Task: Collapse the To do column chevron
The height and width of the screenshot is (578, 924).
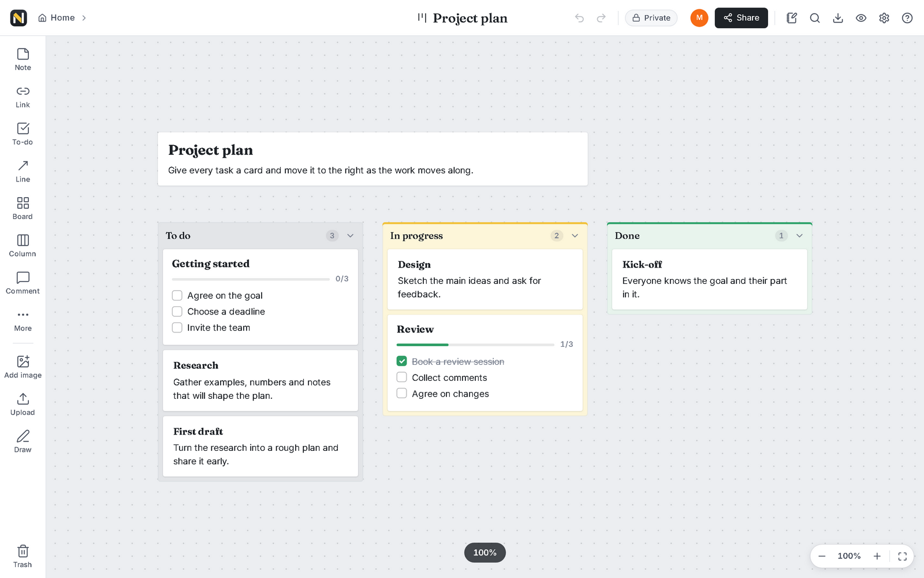Action: 351,236
